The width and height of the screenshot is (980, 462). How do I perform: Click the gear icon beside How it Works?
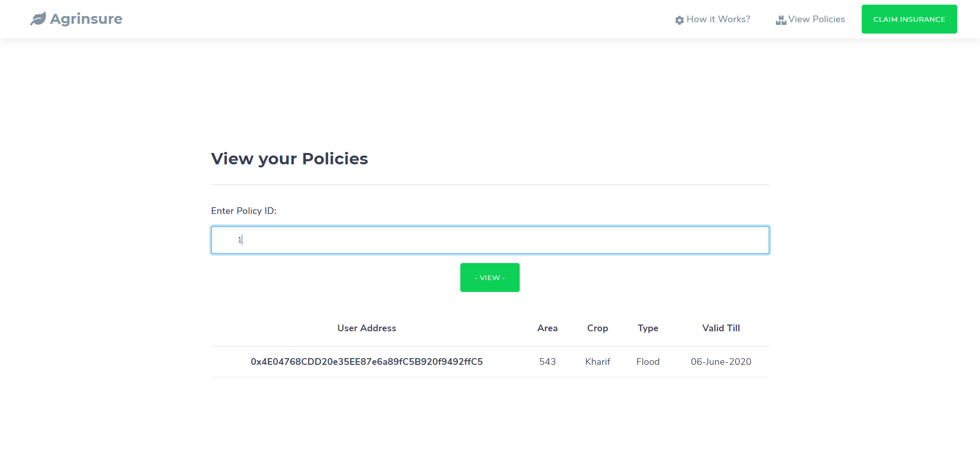click(x=679, y=20)
